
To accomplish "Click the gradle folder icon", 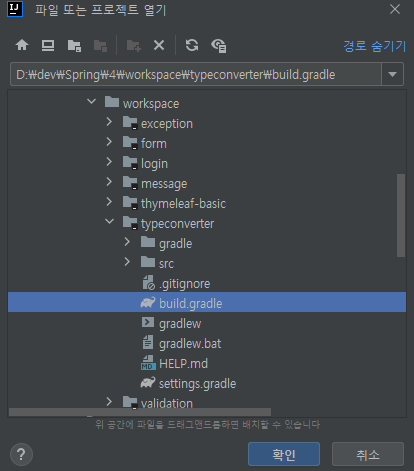I will click(148, 242).
